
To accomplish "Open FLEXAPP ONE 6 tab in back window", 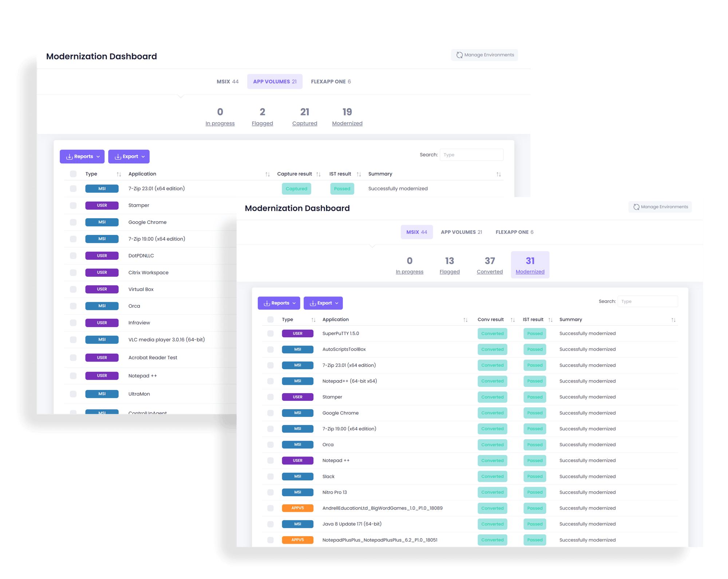I will (331, 81).
